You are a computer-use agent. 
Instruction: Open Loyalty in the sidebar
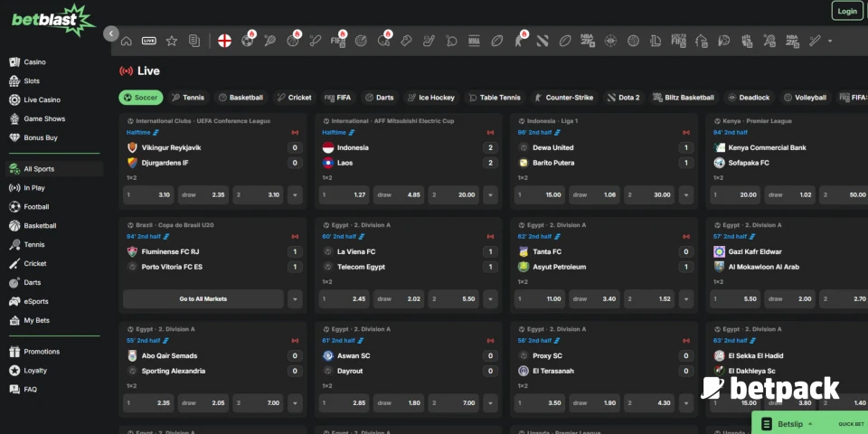pos(35,371)
